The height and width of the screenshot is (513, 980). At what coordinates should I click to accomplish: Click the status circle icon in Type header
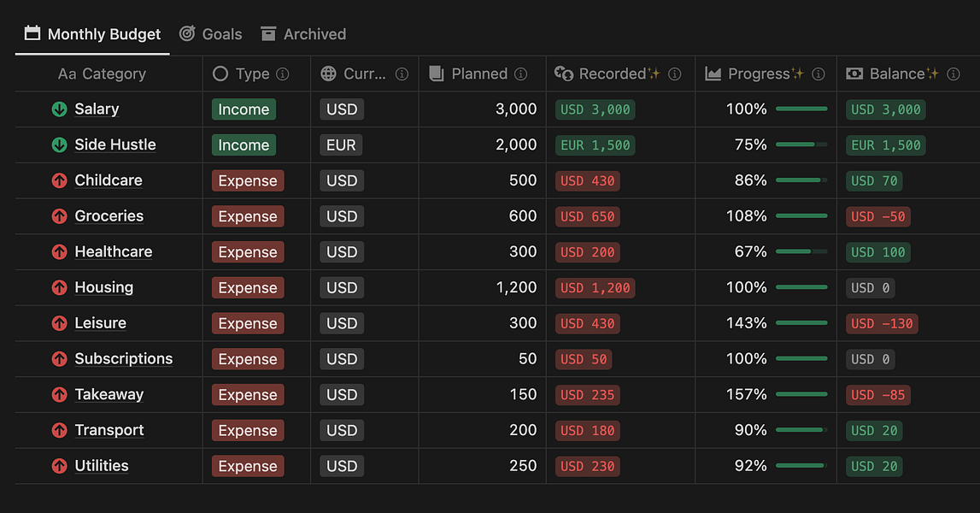220,74
